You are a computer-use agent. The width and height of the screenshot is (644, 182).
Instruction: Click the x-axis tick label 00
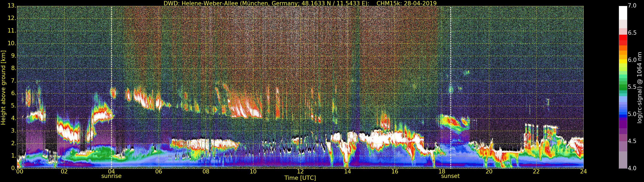pos(20,172)
